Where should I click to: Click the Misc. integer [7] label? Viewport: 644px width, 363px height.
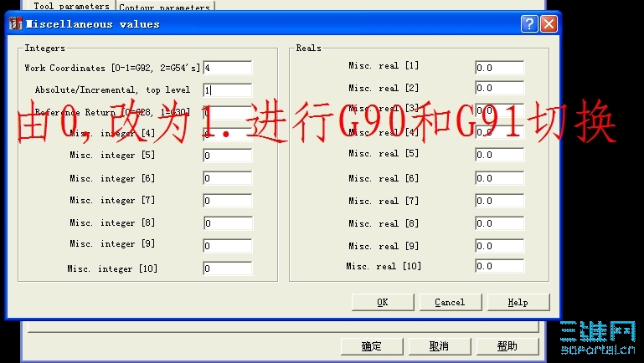112,201
